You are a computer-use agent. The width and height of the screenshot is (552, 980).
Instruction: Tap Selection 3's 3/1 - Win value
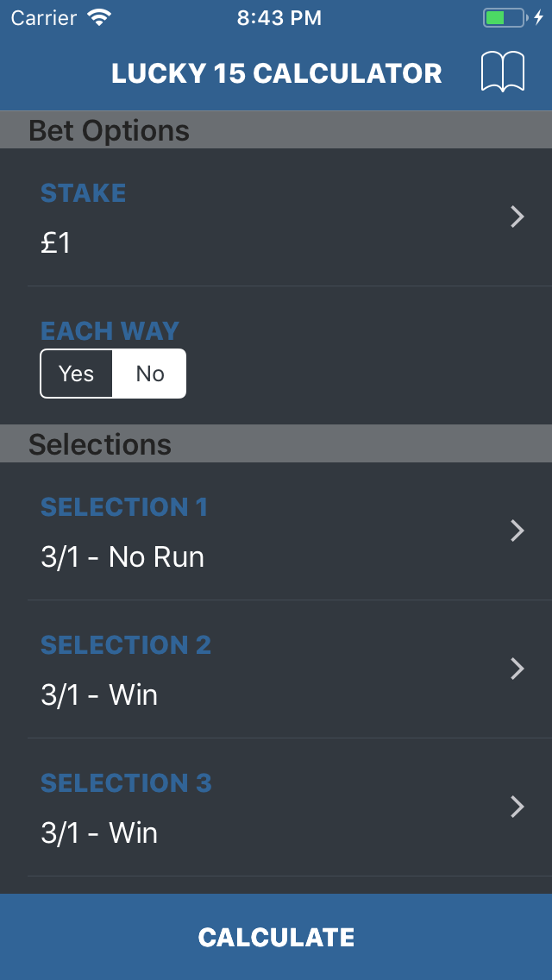point(99,833)
